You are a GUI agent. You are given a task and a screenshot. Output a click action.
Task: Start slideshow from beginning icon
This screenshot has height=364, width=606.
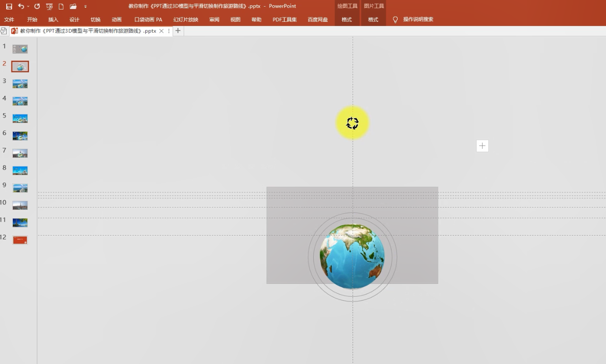point(49,6)
